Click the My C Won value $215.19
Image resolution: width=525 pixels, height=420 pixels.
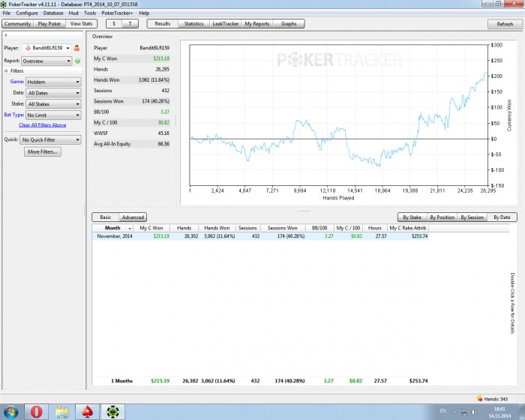[x=161, y=58]
